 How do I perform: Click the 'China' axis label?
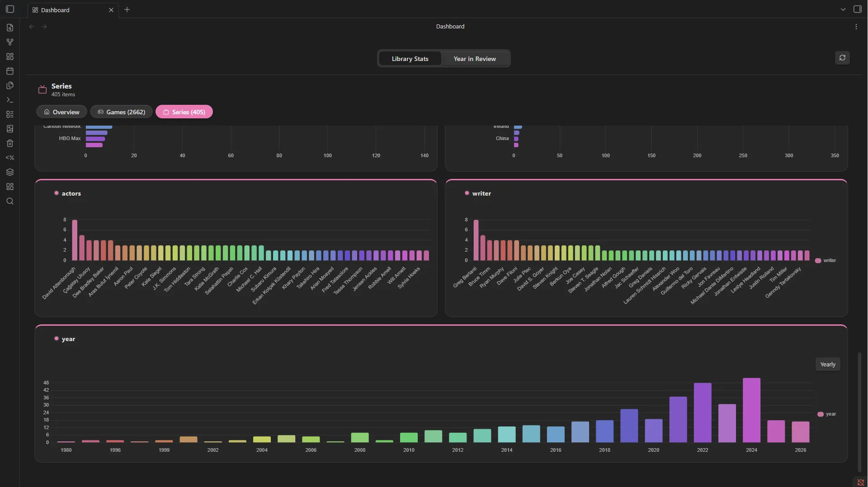point(502,139)
